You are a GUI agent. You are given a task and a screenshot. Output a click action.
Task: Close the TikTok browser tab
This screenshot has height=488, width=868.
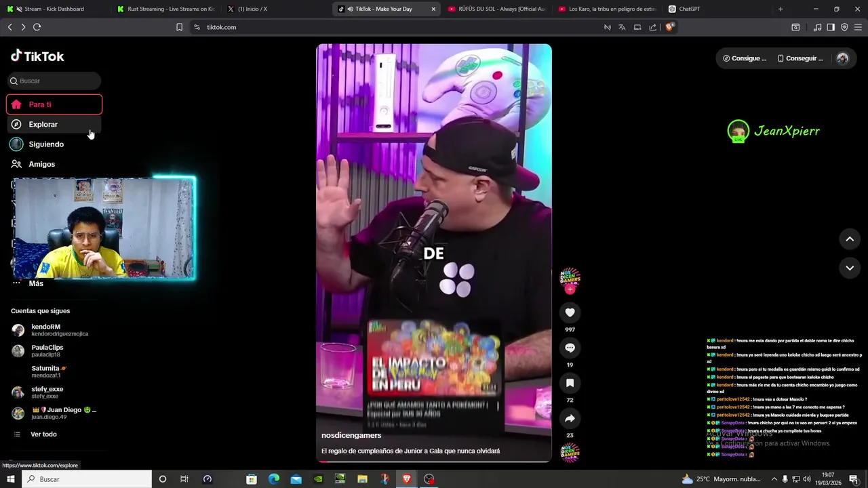(433, 9)
